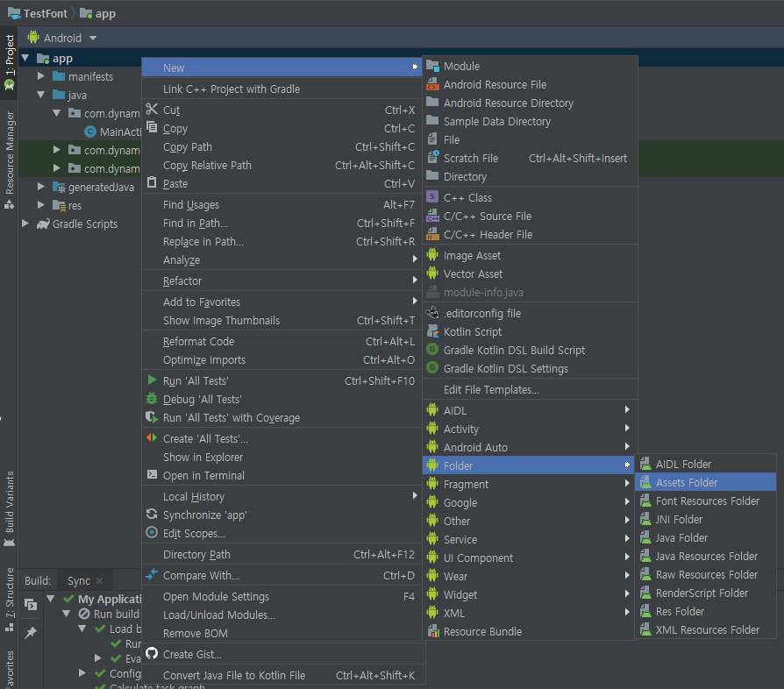Viewport: 784px width, 689px height.
Task: Choose JNI Folder entry
Action: [705, 519]
